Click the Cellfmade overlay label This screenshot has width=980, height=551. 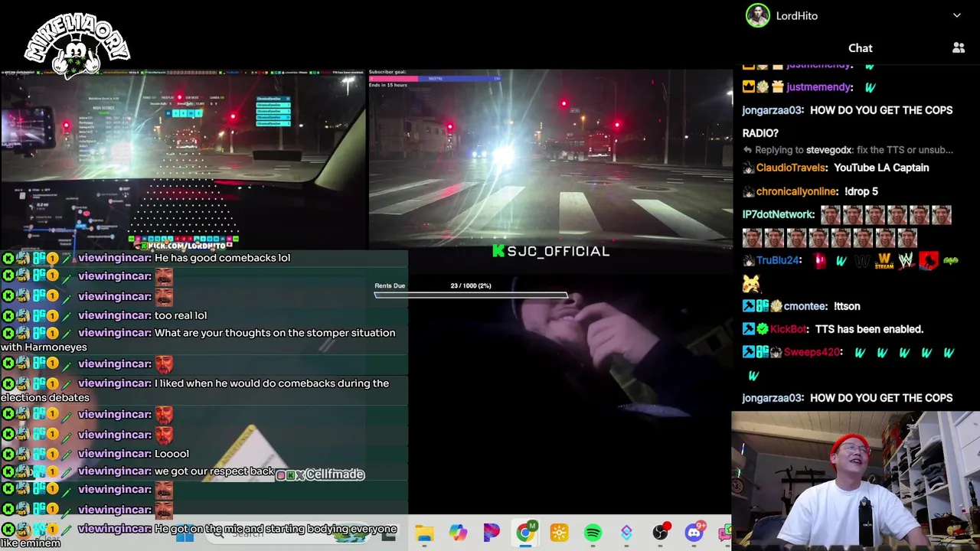(x=320, y=474)
